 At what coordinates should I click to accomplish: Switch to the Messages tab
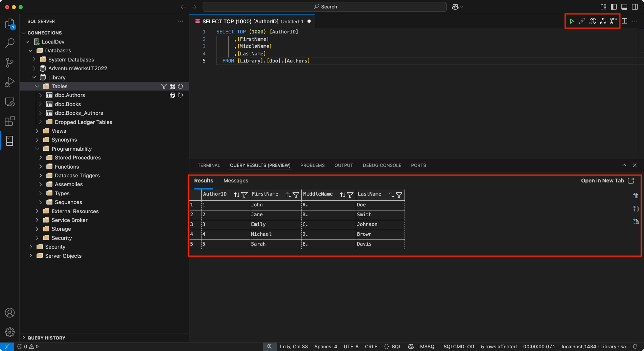pyautogui.click(x=236, y=181)
